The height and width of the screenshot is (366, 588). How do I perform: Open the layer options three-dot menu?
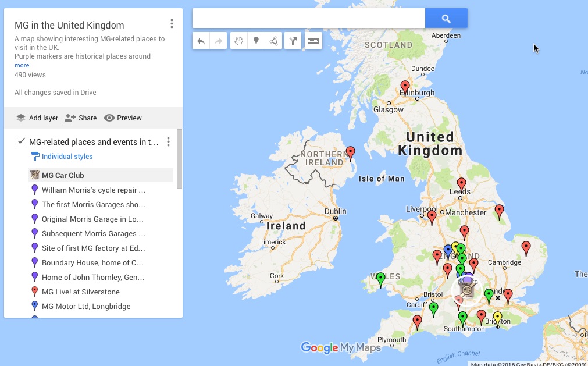point(168,142)
